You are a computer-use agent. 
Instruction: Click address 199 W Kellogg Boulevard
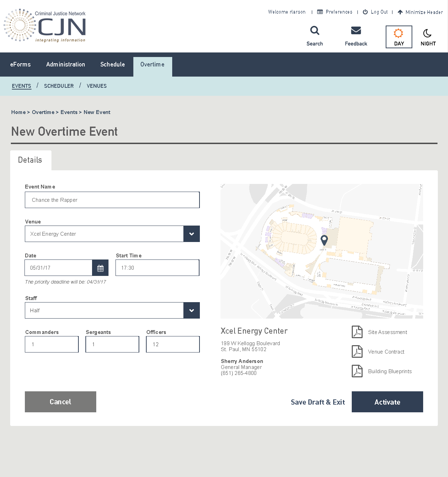(250, 343)
